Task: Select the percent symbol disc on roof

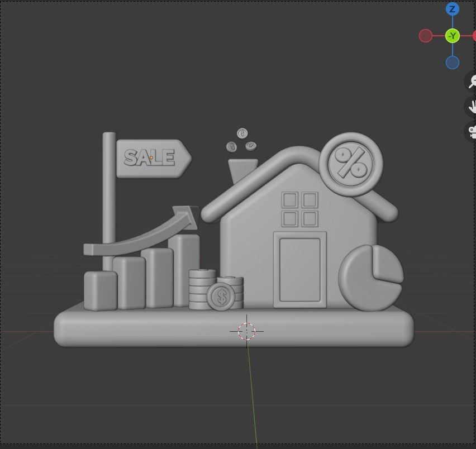Action: (351, 164)
